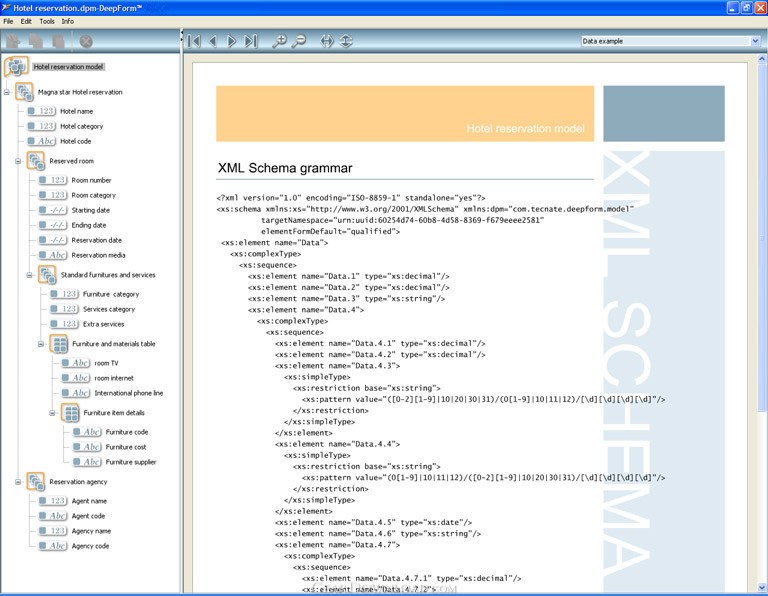Go to next page arrow
768x596 pixels.
point(232,41)
